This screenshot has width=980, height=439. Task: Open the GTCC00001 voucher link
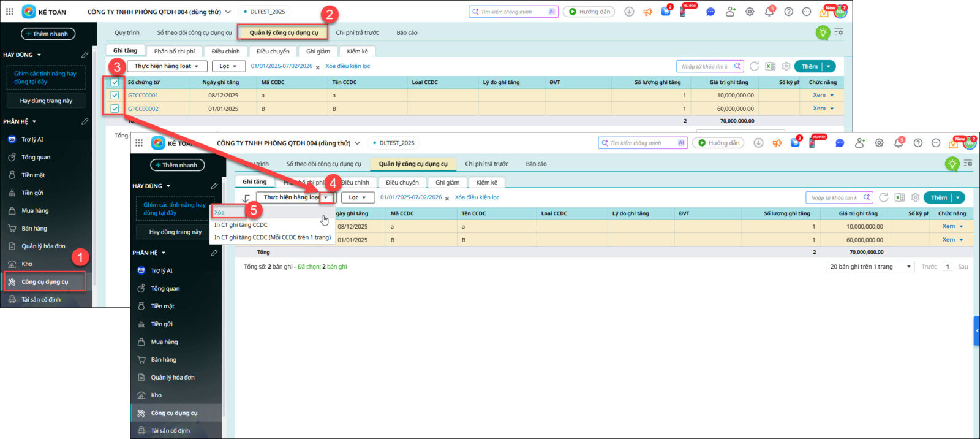click(143, 96)
